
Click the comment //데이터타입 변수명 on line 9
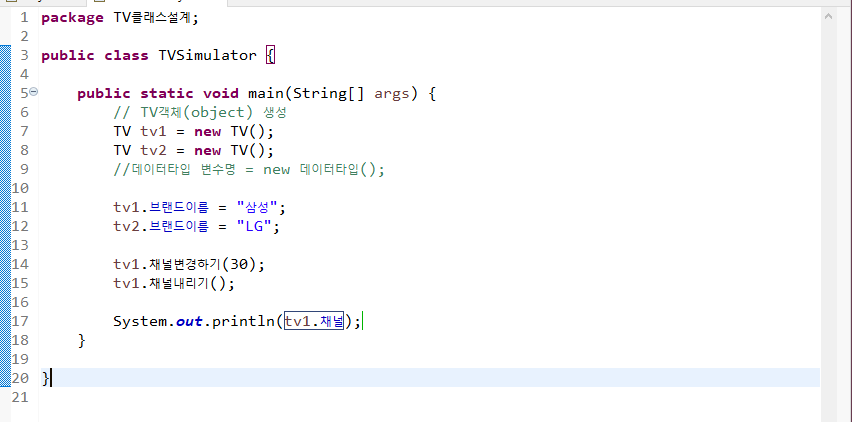pyautogui.click(x=174, y=169)
